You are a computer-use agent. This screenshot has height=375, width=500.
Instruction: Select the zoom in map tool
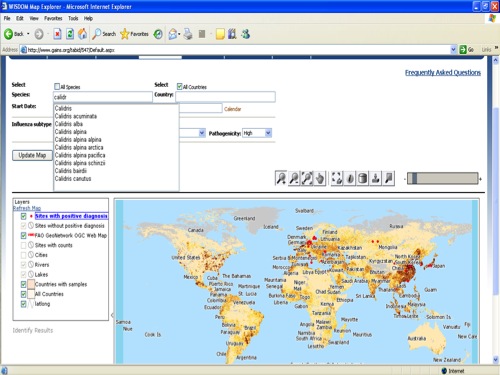click(281, 178)
